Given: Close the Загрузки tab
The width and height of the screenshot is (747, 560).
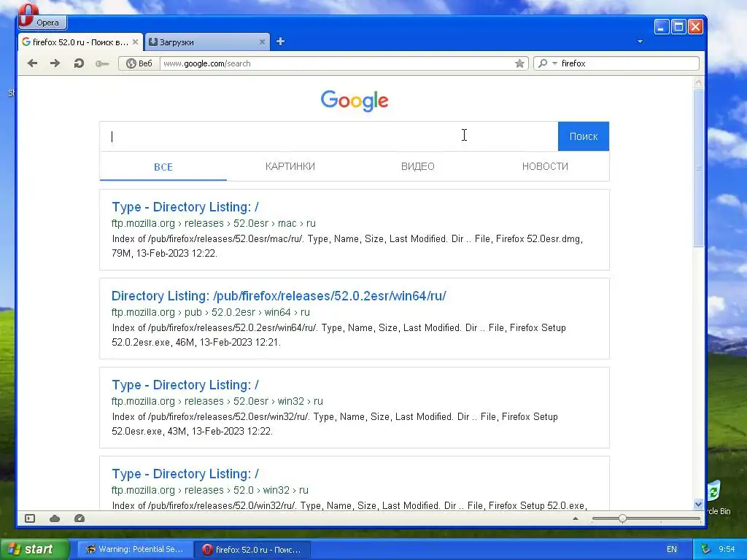Looking at the screenshot, I should 262,42.
